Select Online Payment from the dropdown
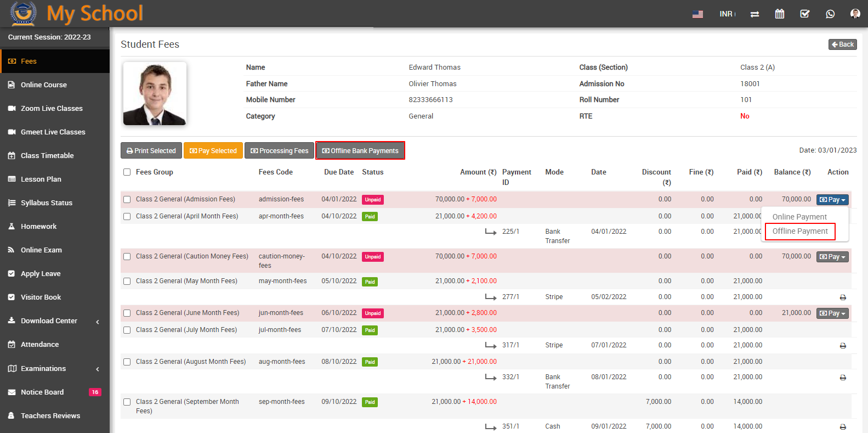The height and width of the screenshot is (433, 868). (799, 217)
